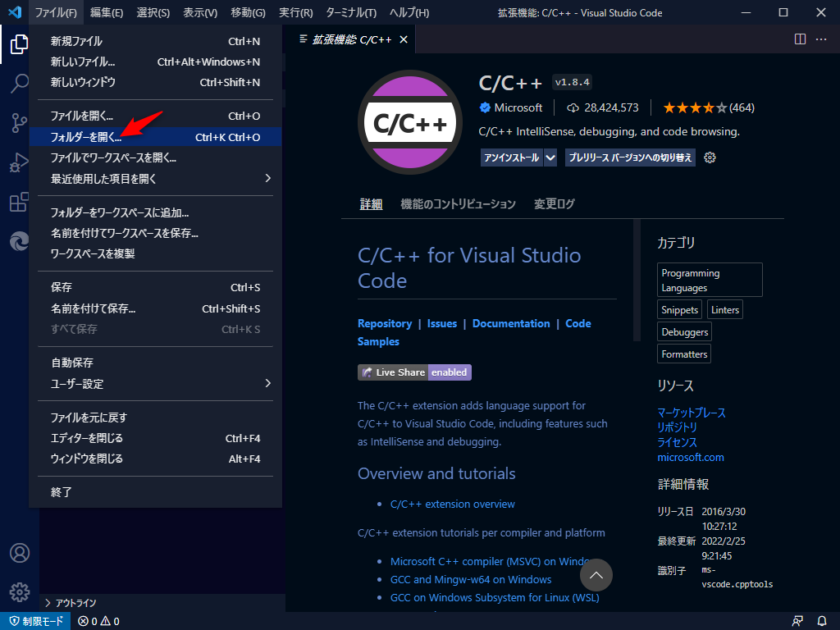Click the Live Share enabled badge
Viewport: 840px width, 630px height.
click(414, 372)
